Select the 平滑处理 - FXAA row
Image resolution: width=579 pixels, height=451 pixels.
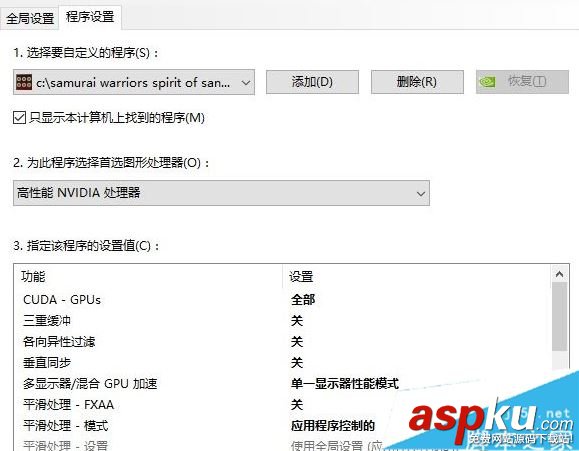click(x=282, y=405)
